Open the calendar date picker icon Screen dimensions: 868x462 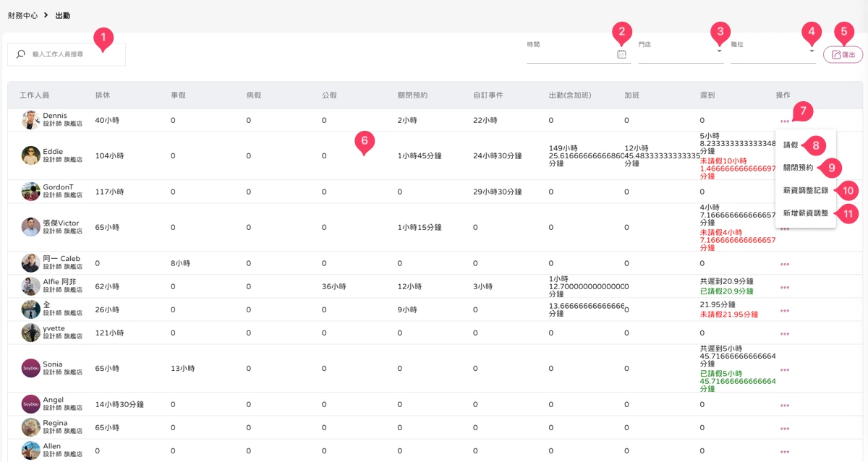click(621, 54)
